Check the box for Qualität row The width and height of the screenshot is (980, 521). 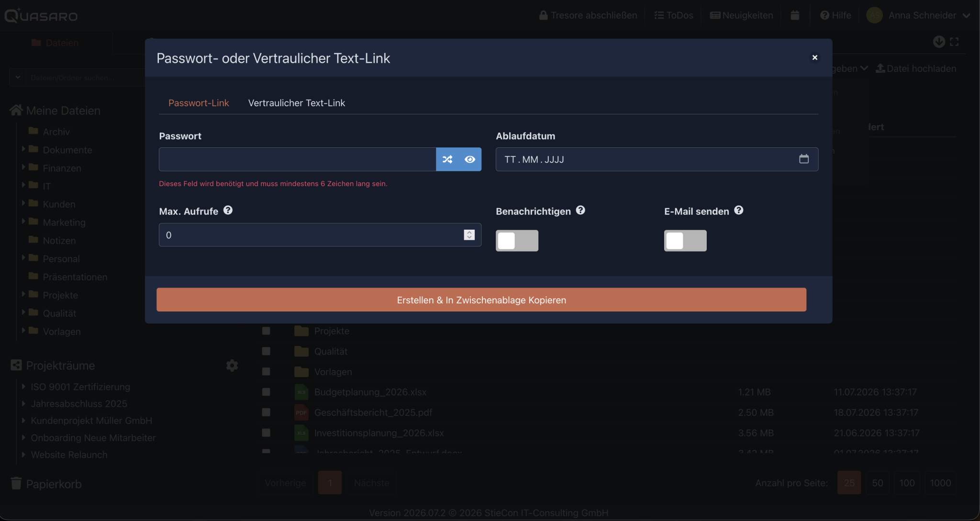click(267, 351)
